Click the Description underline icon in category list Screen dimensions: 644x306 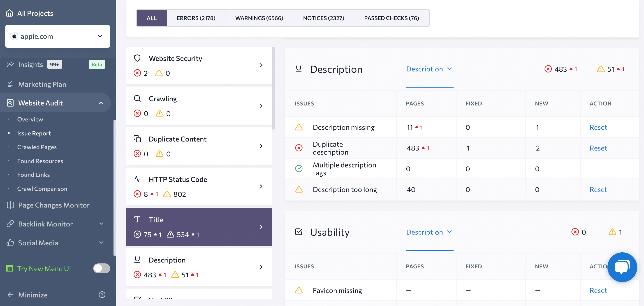pos(137,260)
